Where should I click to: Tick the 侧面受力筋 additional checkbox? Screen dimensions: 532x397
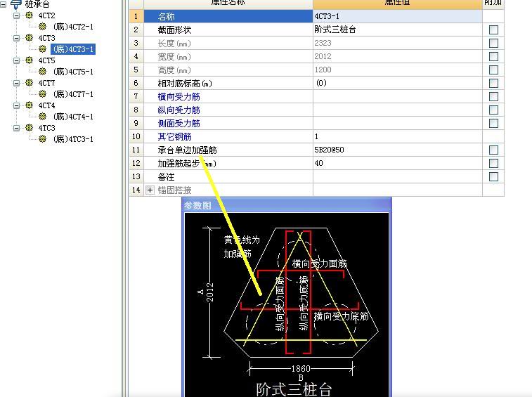click(493, 123)
